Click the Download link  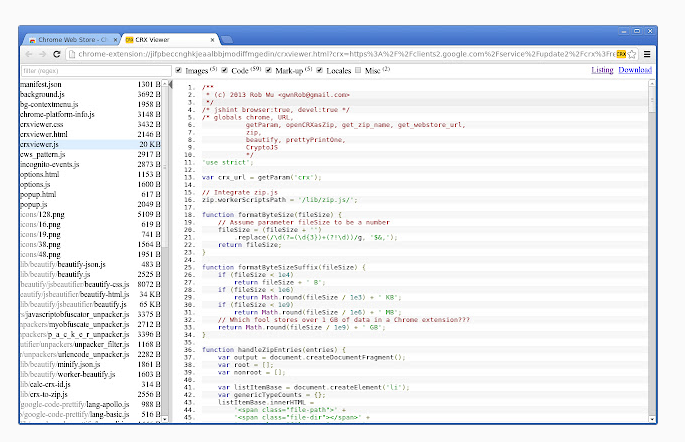coord(635,70)
